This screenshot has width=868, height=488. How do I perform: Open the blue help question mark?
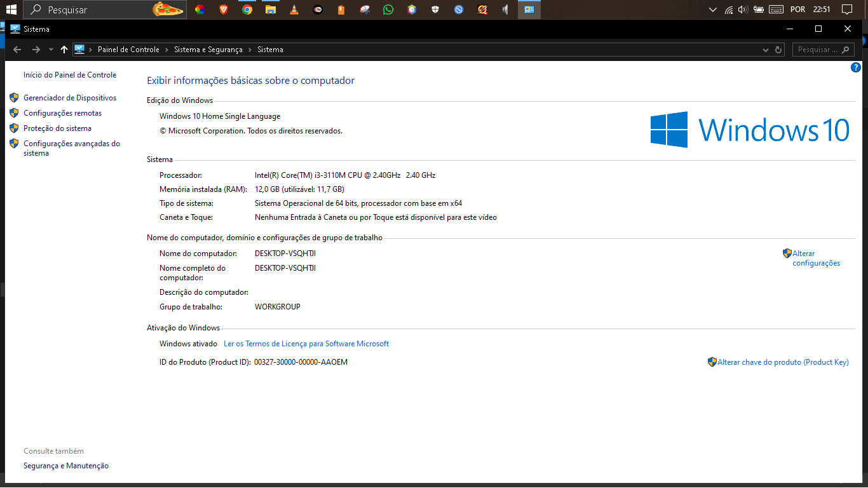(856, 67)
